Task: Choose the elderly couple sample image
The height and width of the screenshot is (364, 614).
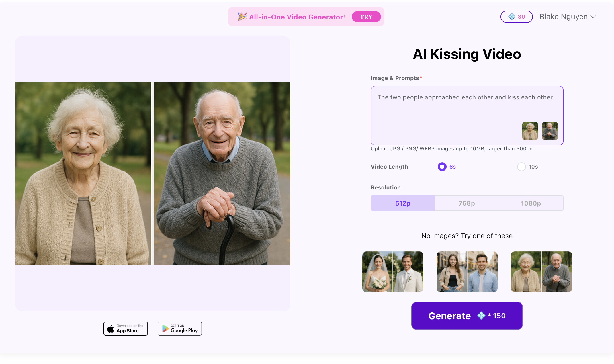Action: point(541,272)
